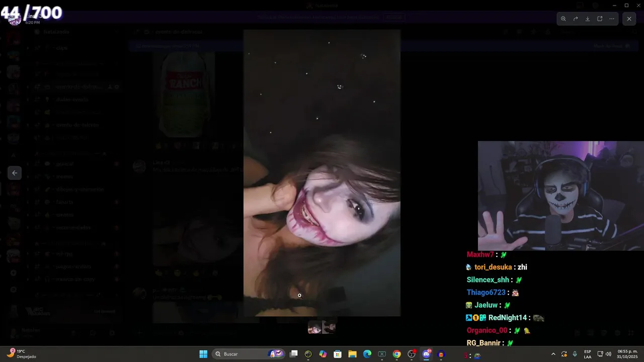Click chat username Jaeluw
Viewport: 644px width, 362px height.
point(486,305)
